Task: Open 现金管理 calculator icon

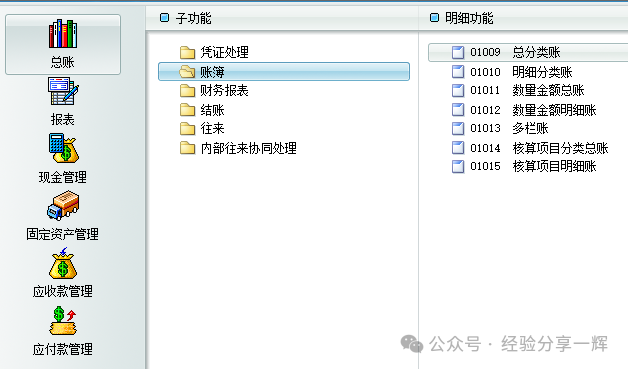Action: 64,148
